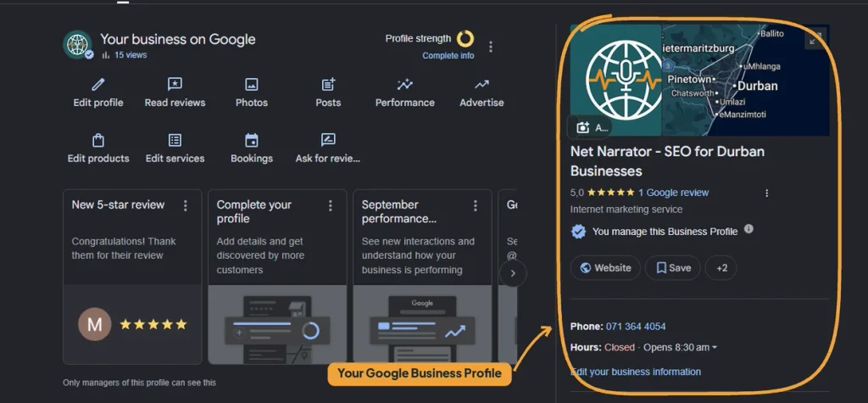Click the Net Narrator business title
Viewport: 868px width, 403px height.
point(667,161)
